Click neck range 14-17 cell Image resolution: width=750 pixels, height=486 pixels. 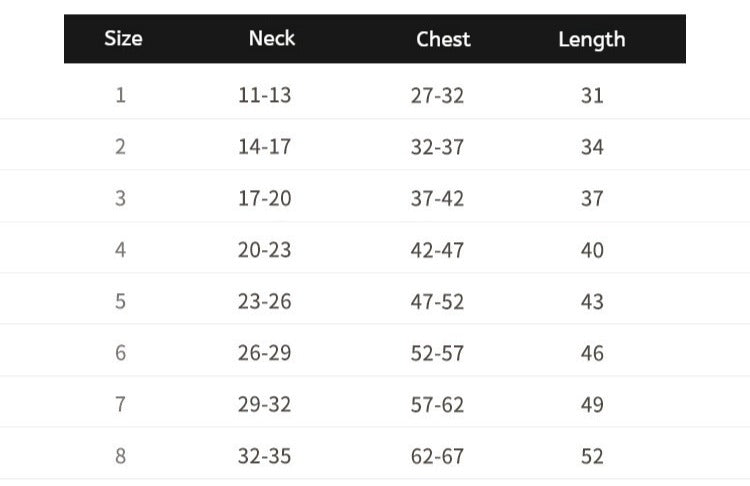tap(264, 147)
